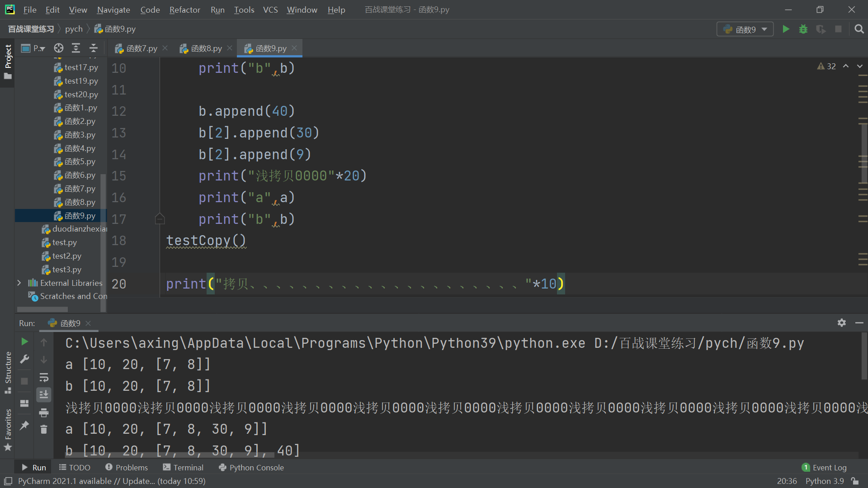Screen dimensions: 868x488
Task: Open the TODO tool window
Action: tap(75, 467)
